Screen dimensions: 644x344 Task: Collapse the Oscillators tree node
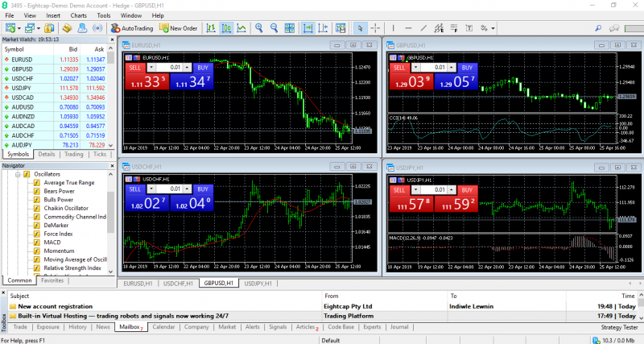click(x=18, y=174)
